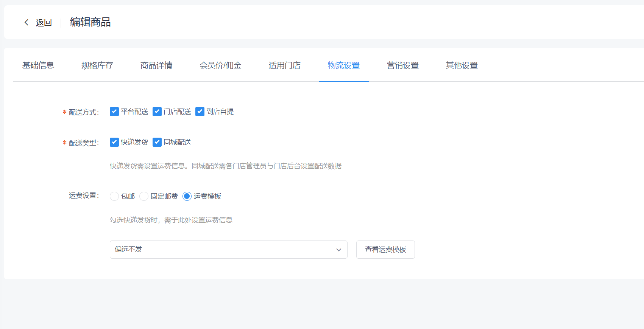Switch to 营销设置 tab
Image resolution: width=644 pixels, height=329 pixels.
point(402,65)
